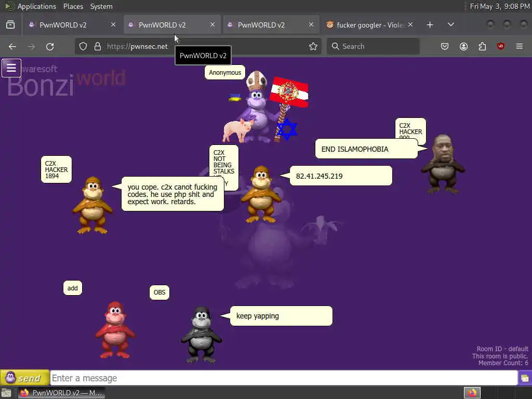This screenshot has height=399, width=532.
Task: Close the first PwnWORLD v2 tab
Action: (113, 25)
